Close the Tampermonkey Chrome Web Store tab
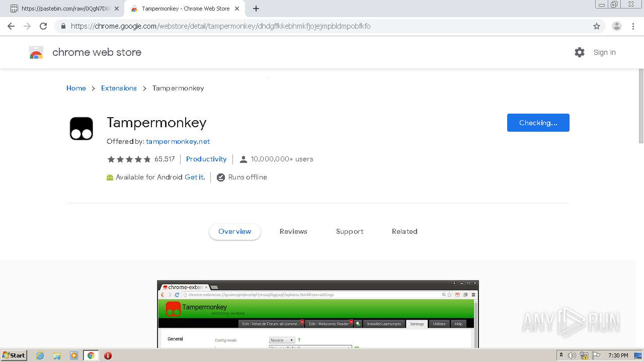Screen dimensions: 644x362 coord(237,9)
